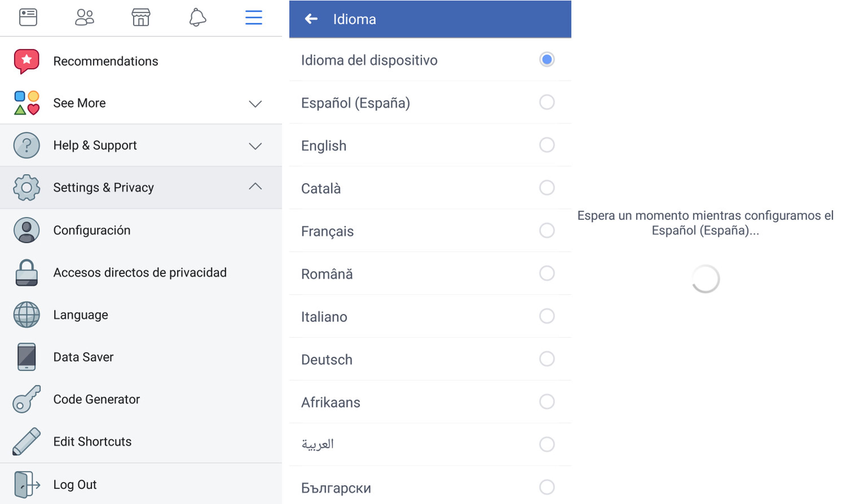Expand the See More section
This screenshot has width=846, height=504.
[x=255, y=103]
